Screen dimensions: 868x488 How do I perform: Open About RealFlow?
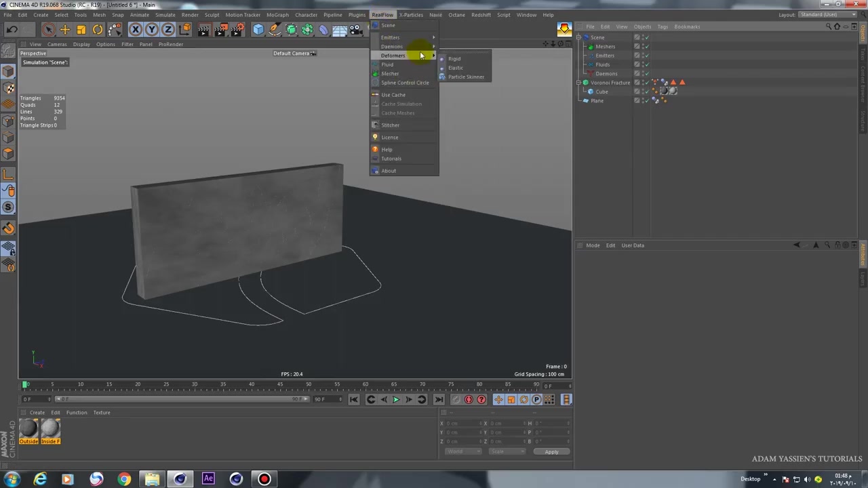pyautogui.click(x=404, y=171)
